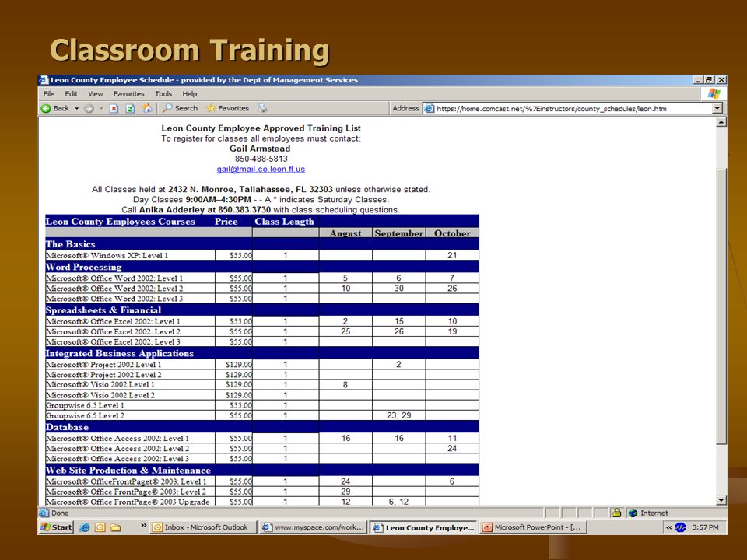747x560 pixels.
Task: Click the security lock icon in status bar
Action: pos(616,513)
